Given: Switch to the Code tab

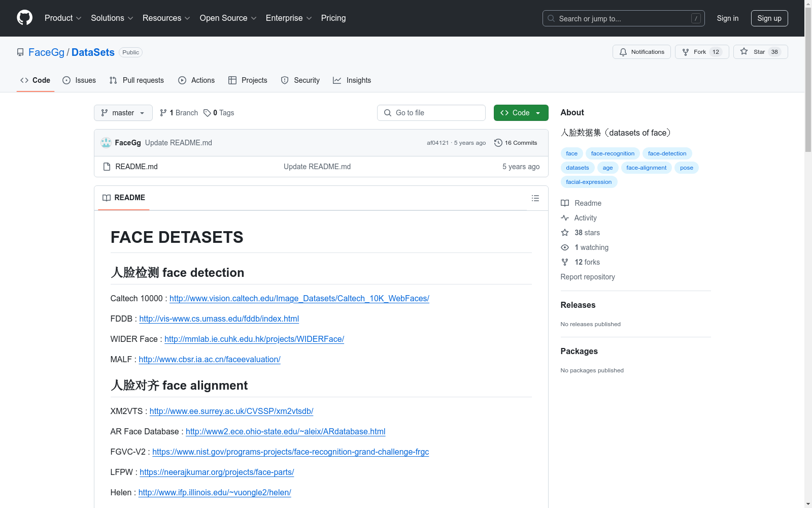Looking at the screenshot, I should (36, 80).
